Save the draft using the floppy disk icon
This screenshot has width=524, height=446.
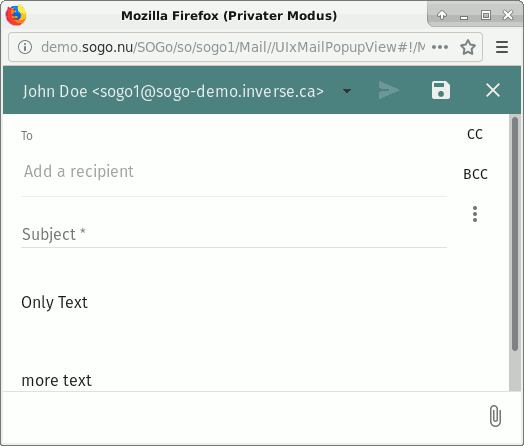click(x=441, y=90)
